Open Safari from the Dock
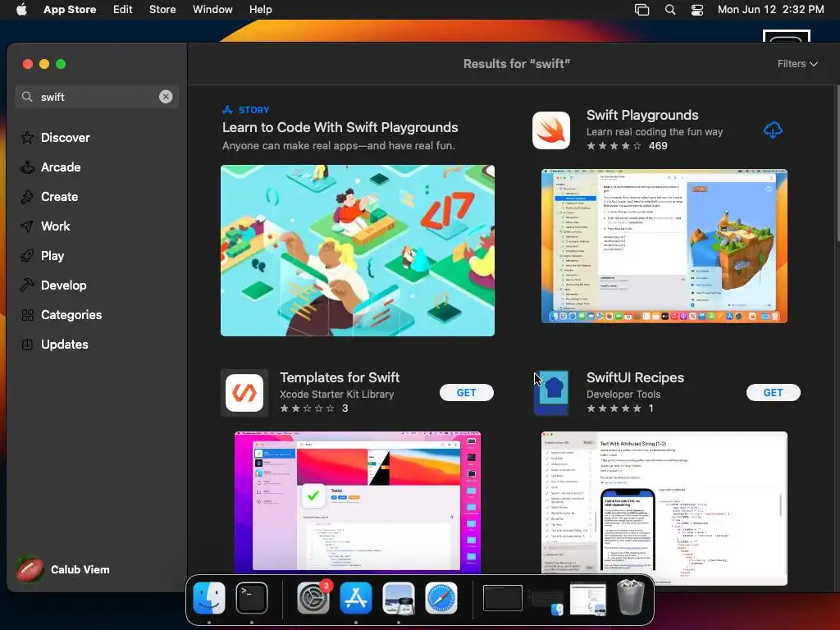The width and height of the screenshot is (840, 630). pos(441,598)
